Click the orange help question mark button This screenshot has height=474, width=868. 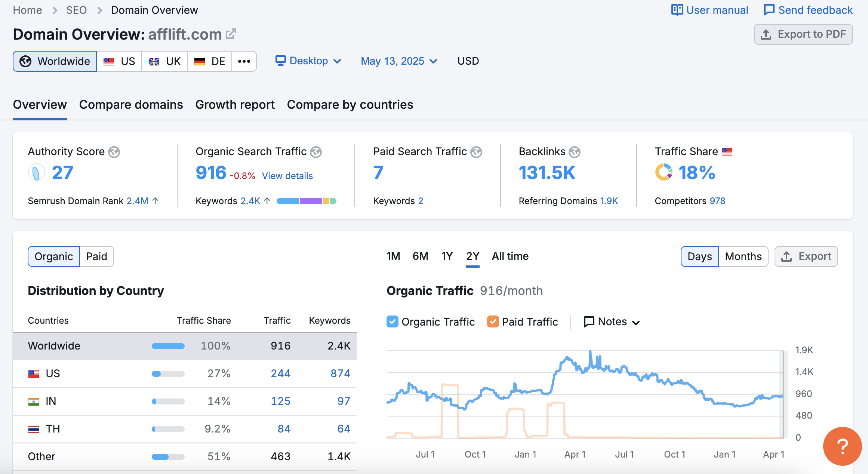[843, 446]
